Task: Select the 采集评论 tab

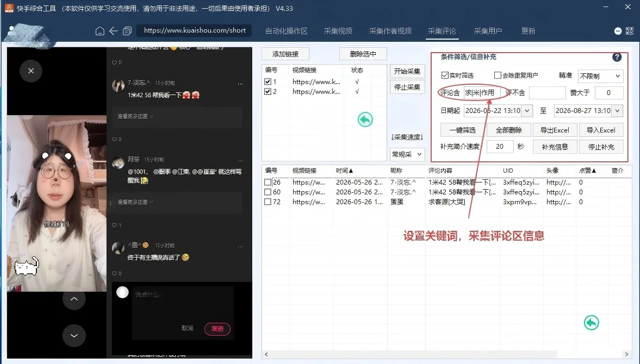Action: click(442, 31)
